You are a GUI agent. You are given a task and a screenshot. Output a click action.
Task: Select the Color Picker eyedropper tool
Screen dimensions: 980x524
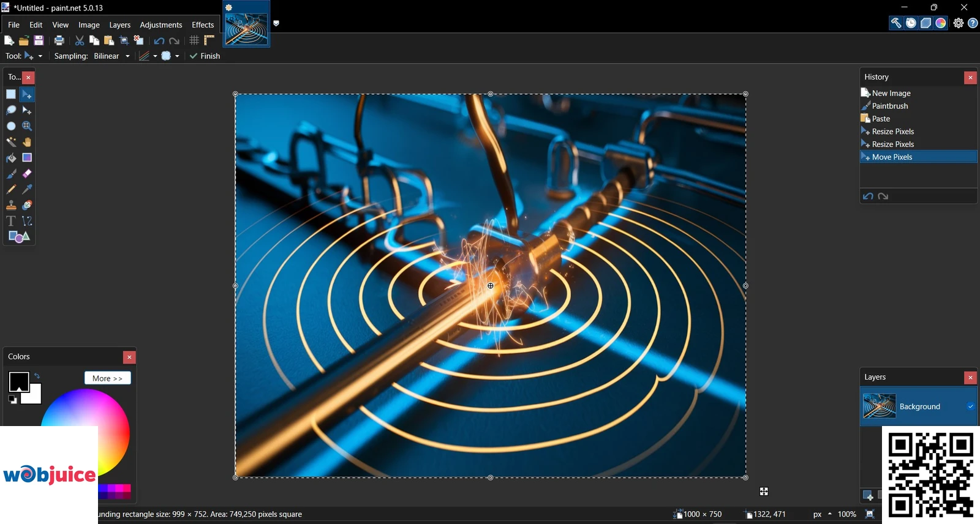[x=27, y=190]
